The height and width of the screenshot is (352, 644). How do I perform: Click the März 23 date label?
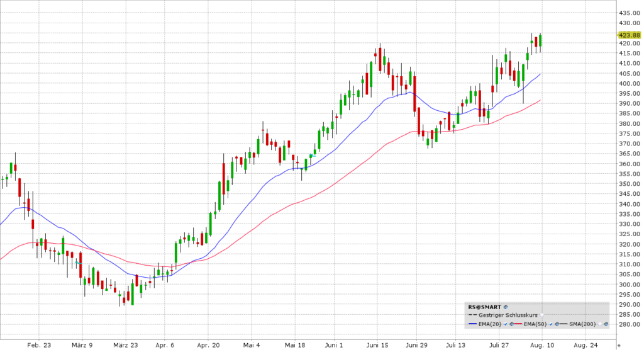click(x=126, y=345)
